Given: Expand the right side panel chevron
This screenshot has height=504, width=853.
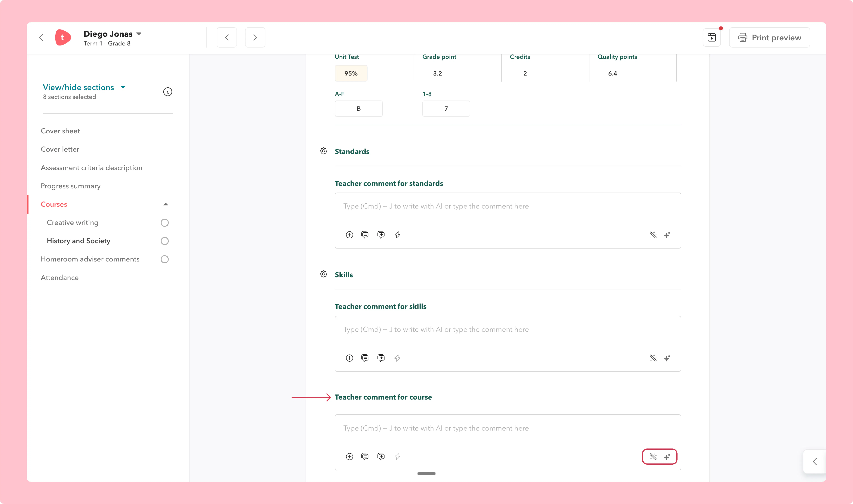Looking at the screenshot, I should point(815,462).
